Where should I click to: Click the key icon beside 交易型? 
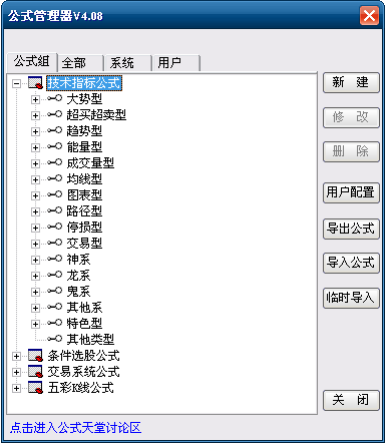pyautogui.click(x=55, y=243)
